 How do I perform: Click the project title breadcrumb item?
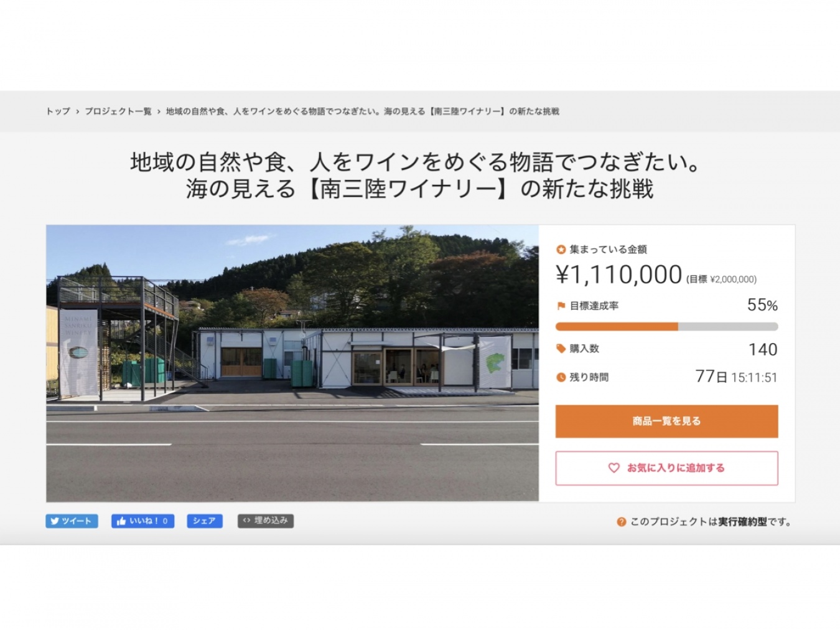363,111
